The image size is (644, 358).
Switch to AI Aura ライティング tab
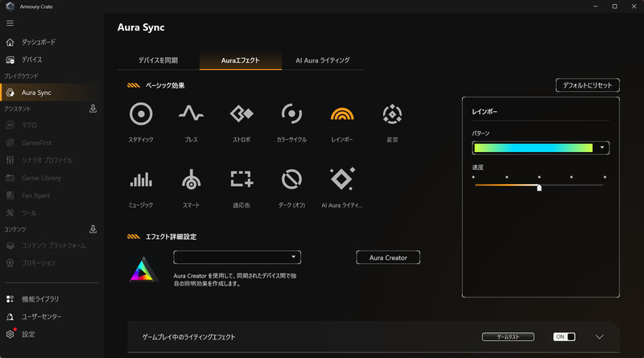(323, 60)
